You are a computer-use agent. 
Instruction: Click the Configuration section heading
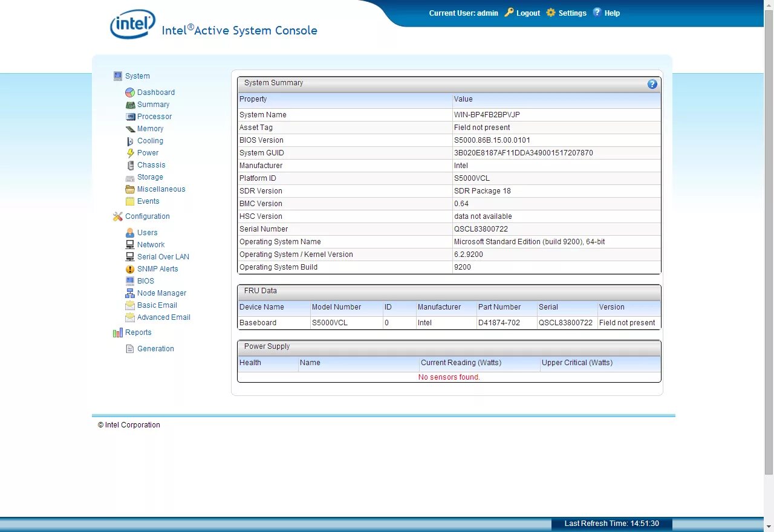148,216
